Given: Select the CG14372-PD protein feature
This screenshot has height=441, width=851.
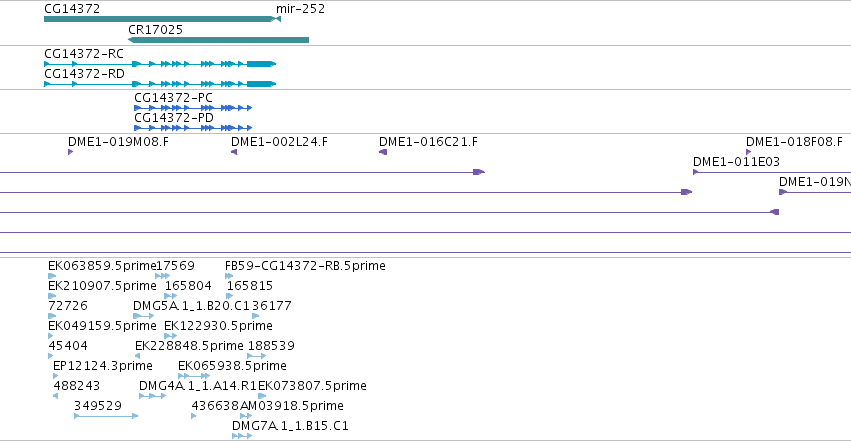Looking at the screenshot, I should click(x=193, y=128).
